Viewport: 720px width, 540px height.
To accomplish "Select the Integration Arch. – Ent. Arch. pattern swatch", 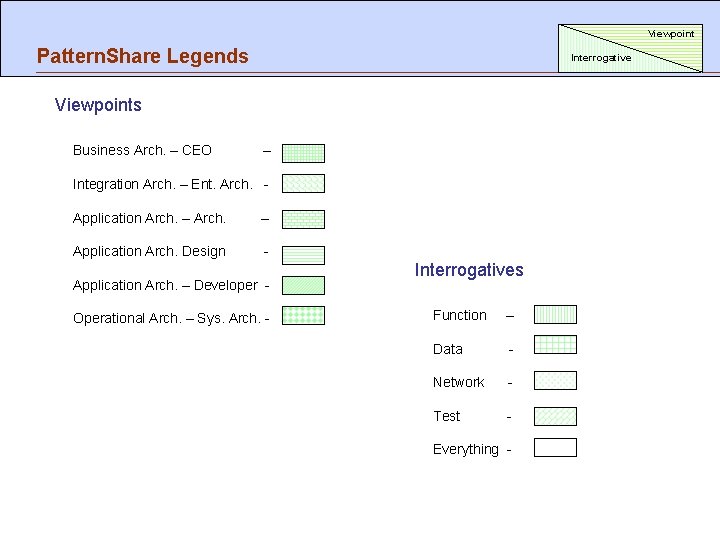I will point(303,184).
